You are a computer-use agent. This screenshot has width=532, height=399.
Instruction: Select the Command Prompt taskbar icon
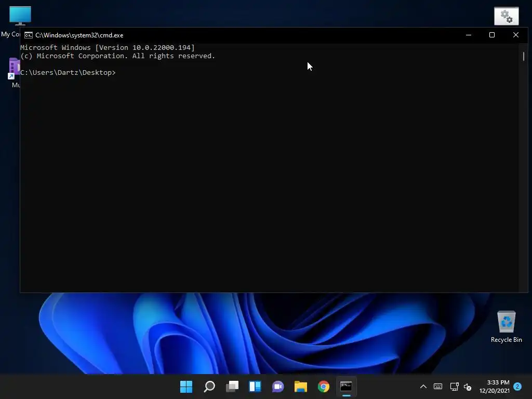[x=346, y=387]
